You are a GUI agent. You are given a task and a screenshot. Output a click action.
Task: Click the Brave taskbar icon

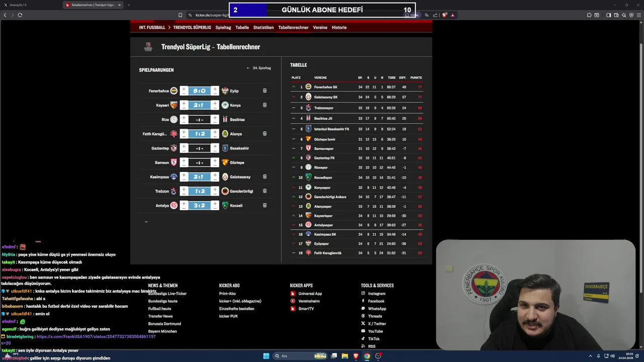356,356
